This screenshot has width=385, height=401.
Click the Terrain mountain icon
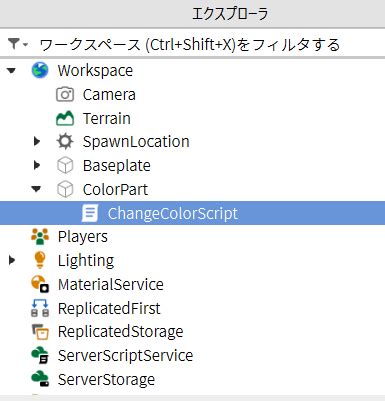click(x=65, y=118)
